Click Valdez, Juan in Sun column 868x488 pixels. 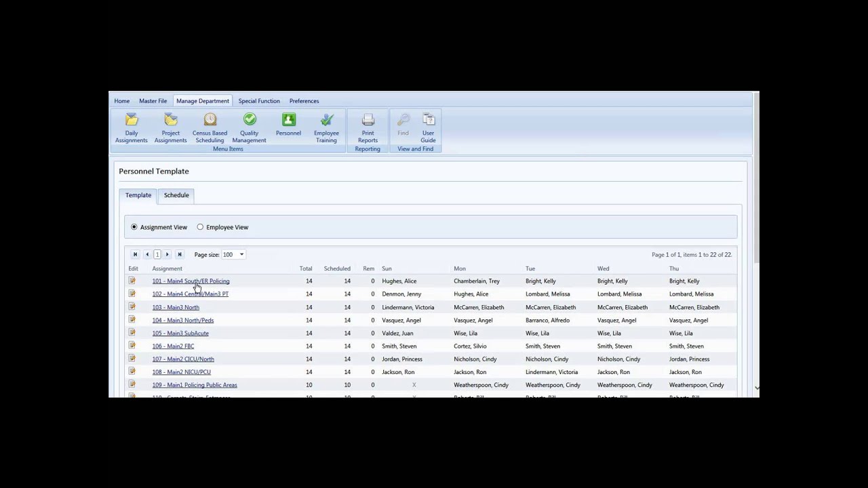click(397, 333)
